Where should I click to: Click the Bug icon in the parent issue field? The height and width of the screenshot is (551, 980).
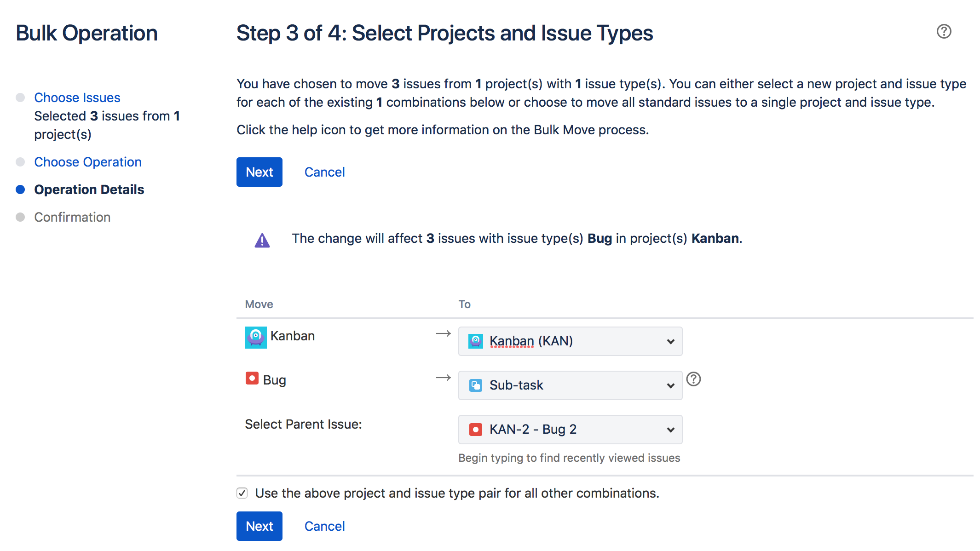tap(475, 430)
